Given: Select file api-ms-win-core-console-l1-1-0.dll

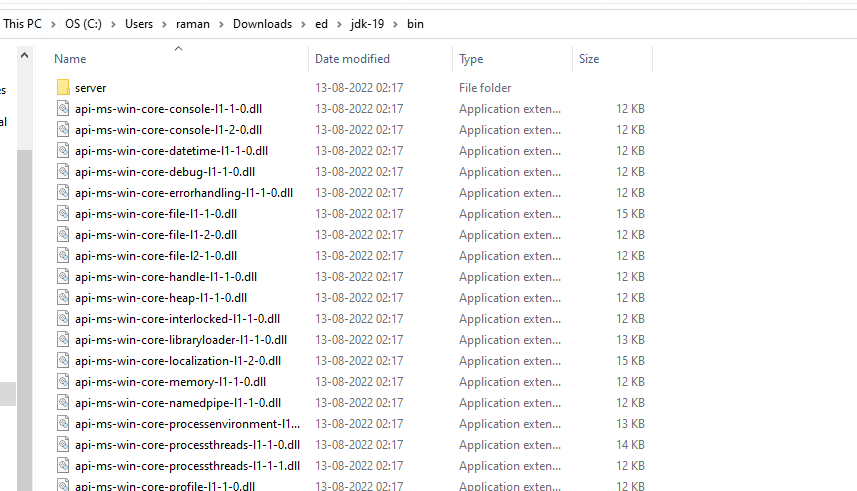Looking at the screenshot, I should point(168,108).
